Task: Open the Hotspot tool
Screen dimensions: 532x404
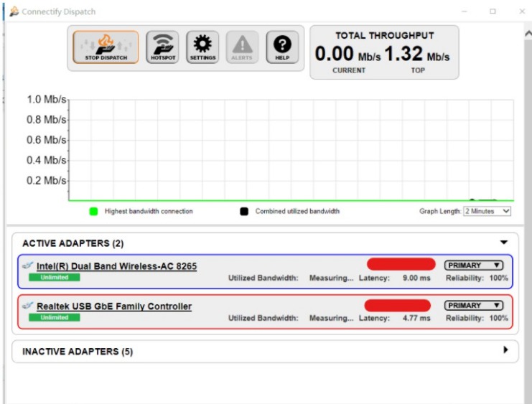Action: 162,47
